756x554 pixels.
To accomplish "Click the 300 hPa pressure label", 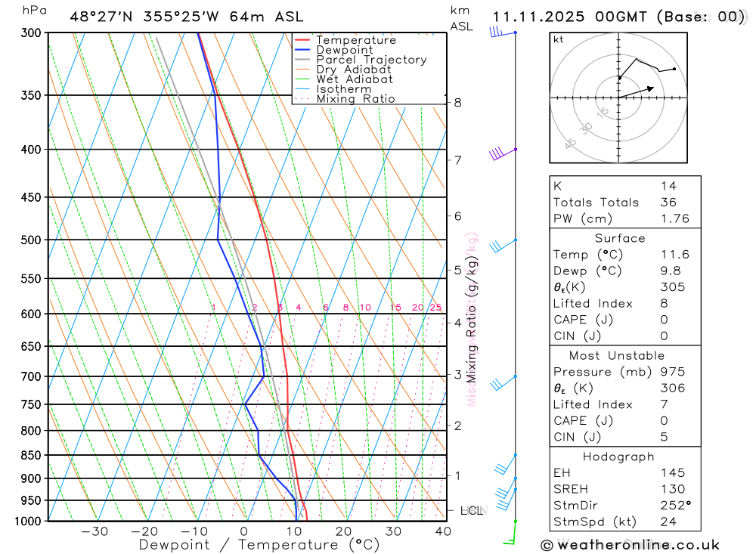I will 31,32.
